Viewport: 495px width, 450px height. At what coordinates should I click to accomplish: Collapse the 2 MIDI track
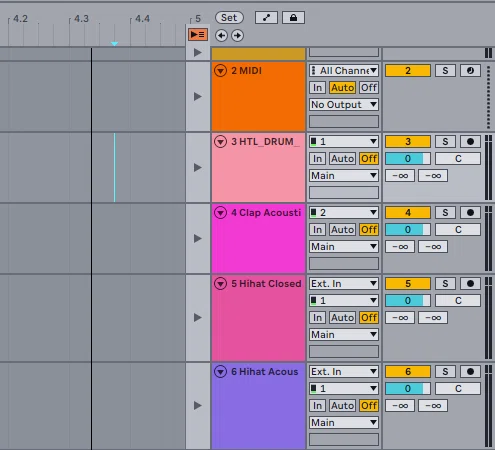click(220, 71)
